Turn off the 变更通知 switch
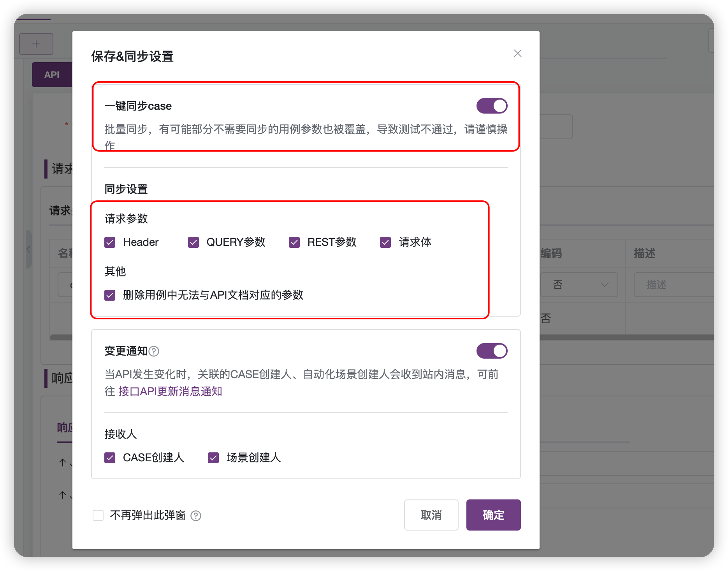Screen dimensions: 728x571 pos(492,350)
